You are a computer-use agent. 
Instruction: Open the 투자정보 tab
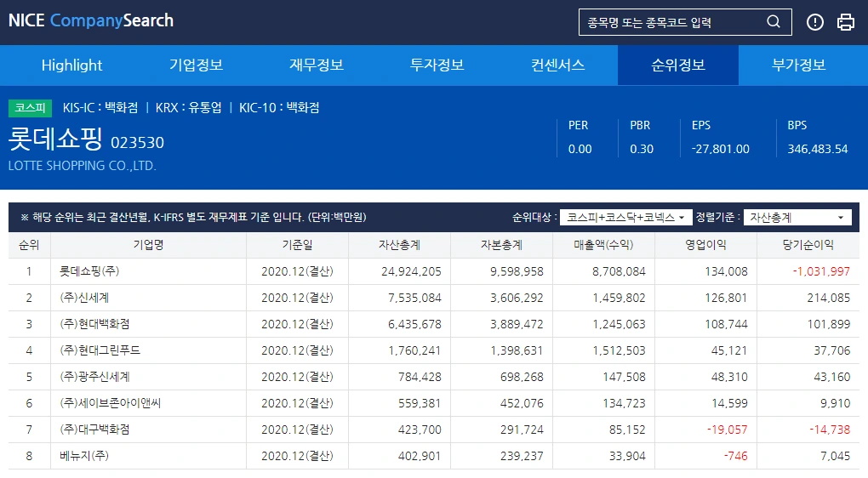(437, 65)
